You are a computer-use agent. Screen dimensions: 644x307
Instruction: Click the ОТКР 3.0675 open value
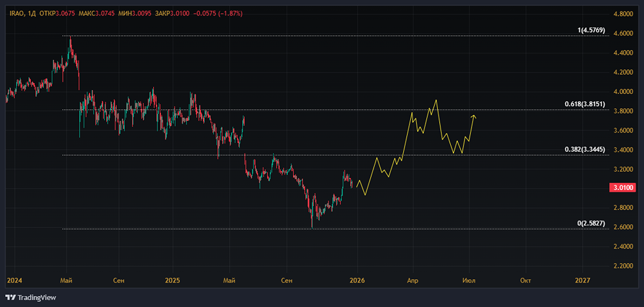tap(58, 14)
